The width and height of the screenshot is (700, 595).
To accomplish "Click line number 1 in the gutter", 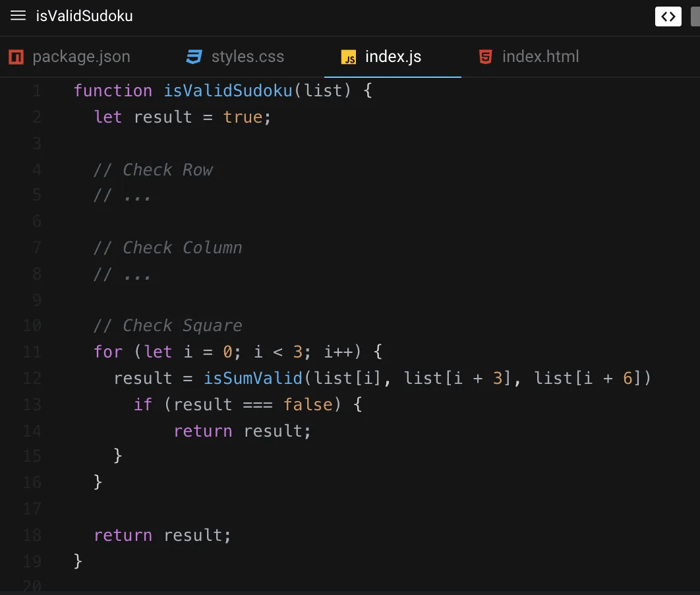I will pyautogui.click(x=36, y=90).
